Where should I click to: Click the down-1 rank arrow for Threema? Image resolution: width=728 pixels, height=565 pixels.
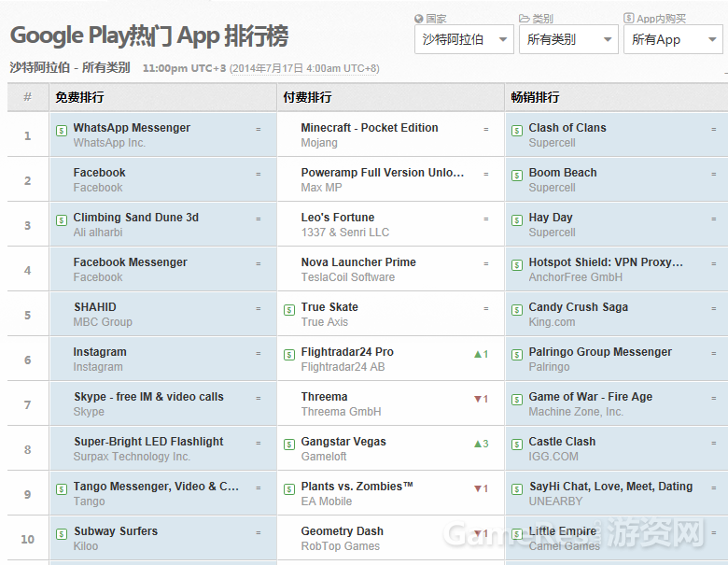point(481,399)
